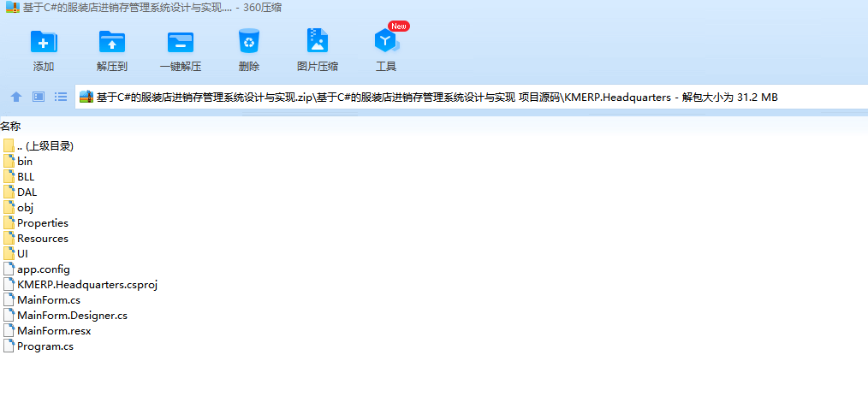Image resolution: width=868 pixels, height=420 pixels.
Task: Switch to thumbnail view icon
Action: coord(39,97)
